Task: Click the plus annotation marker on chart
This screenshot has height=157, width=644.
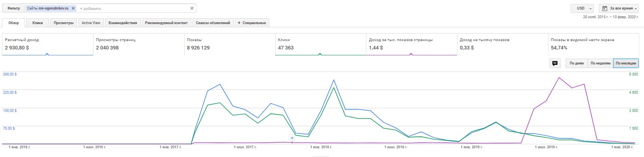Action: (292, 138)
